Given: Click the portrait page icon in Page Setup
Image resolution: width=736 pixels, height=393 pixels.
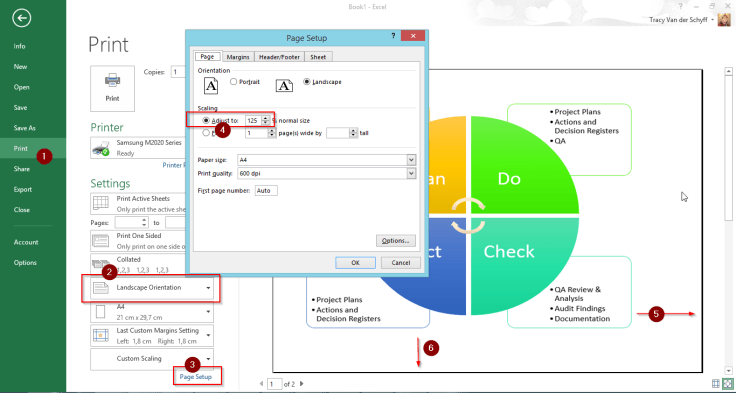Looking at the screenshot, I should [211, 85].
